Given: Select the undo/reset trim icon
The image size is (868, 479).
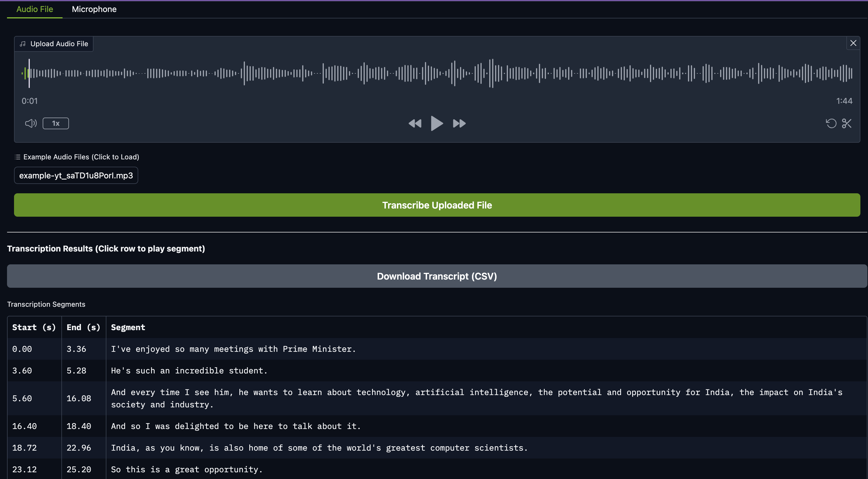Looking at the screenshot, I should tap(831, 123).
